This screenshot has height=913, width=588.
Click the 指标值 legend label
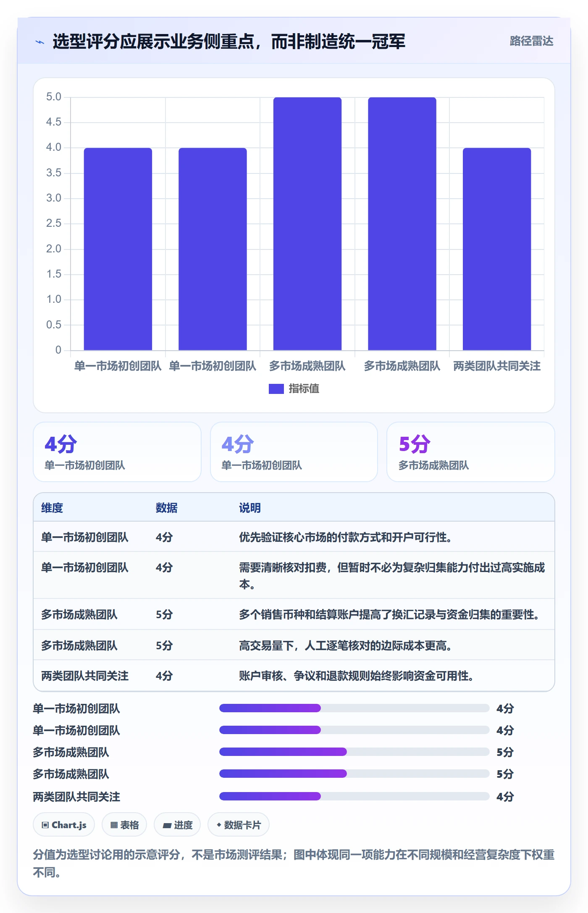(x=304, y=389)
